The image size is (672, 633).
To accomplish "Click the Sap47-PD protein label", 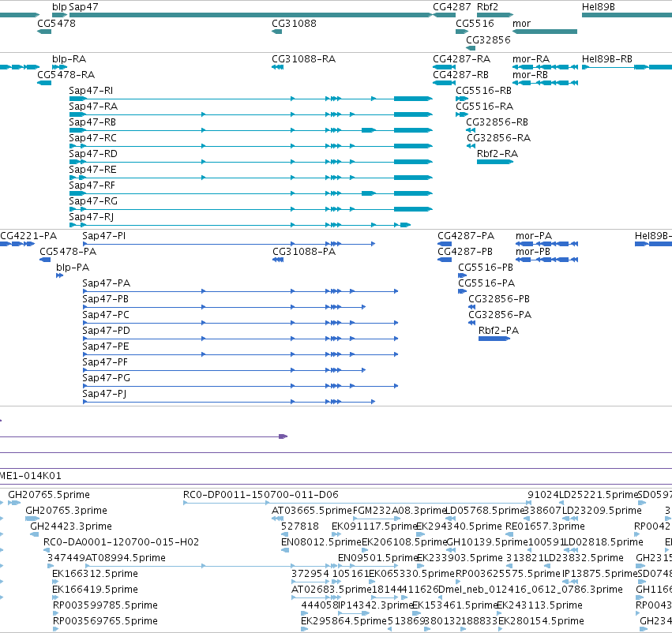I will (x=106, y=331).
